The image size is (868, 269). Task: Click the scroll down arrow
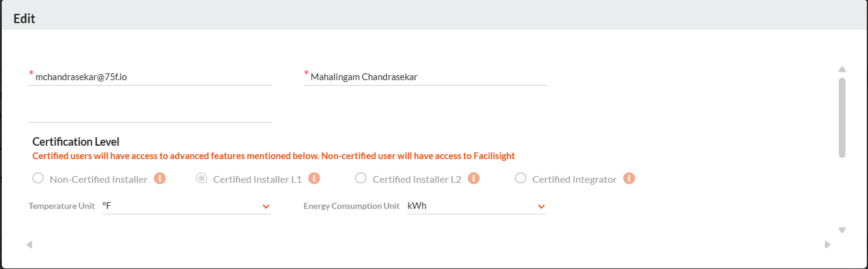click(x=842, y=230)
